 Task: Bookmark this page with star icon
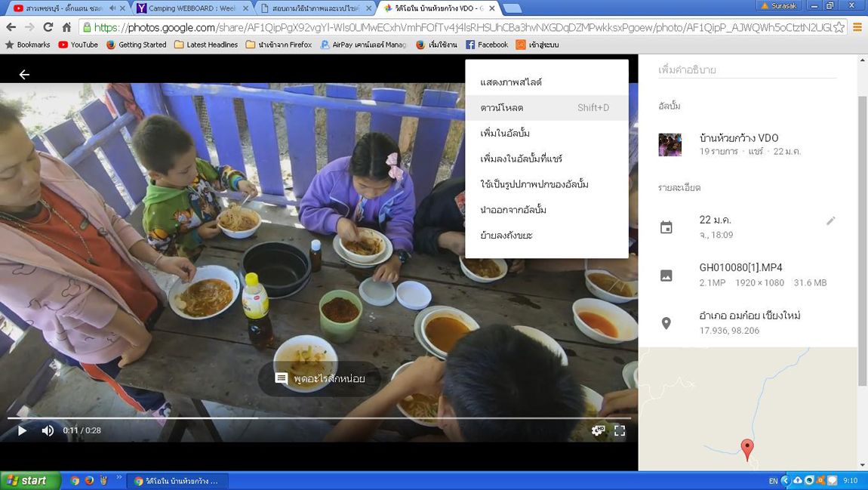[839, 27]
